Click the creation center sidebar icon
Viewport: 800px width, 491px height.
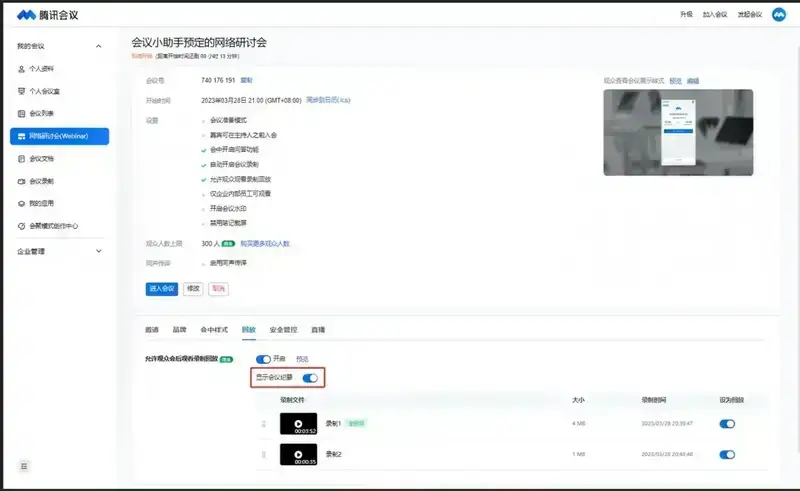coord(21,226)
